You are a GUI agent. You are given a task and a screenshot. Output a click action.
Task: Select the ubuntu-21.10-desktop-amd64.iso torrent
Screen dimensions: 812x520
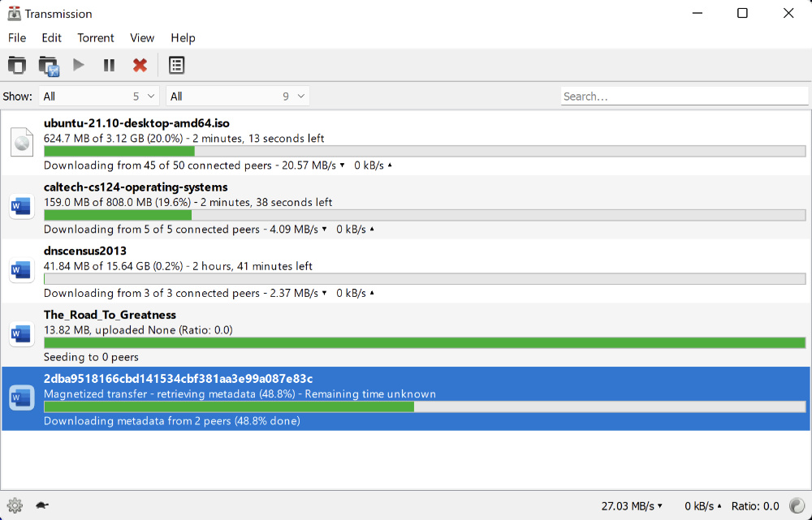click(325, 142)
